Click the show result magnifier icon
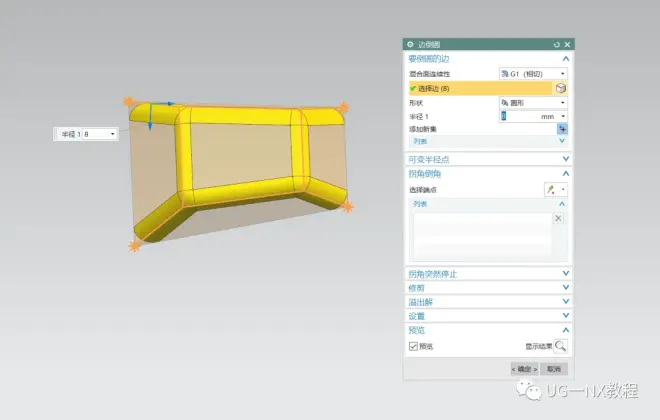Viewport: 660px width, 420px height. [x=560, y=346]
